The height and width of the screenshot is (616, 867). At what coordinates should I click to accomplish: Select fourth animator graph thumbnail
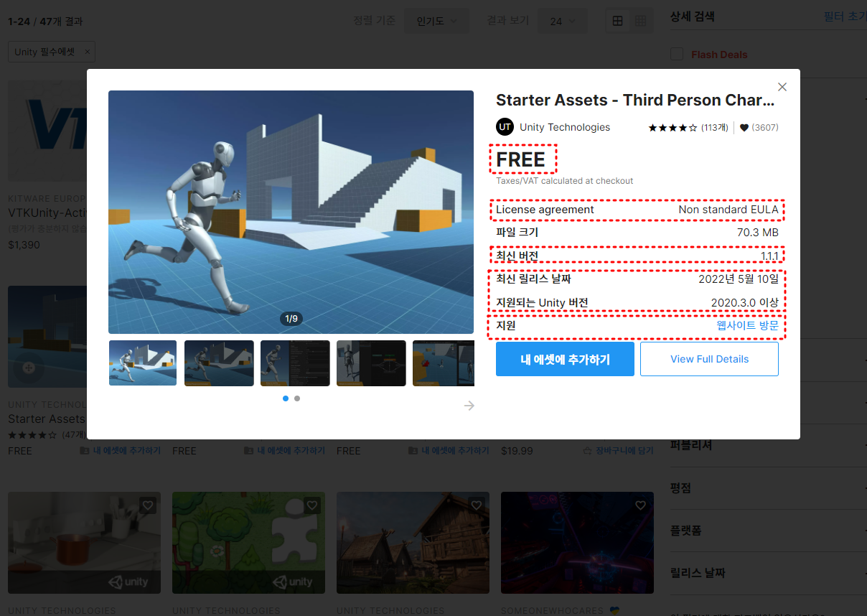[x=371, y=363]
